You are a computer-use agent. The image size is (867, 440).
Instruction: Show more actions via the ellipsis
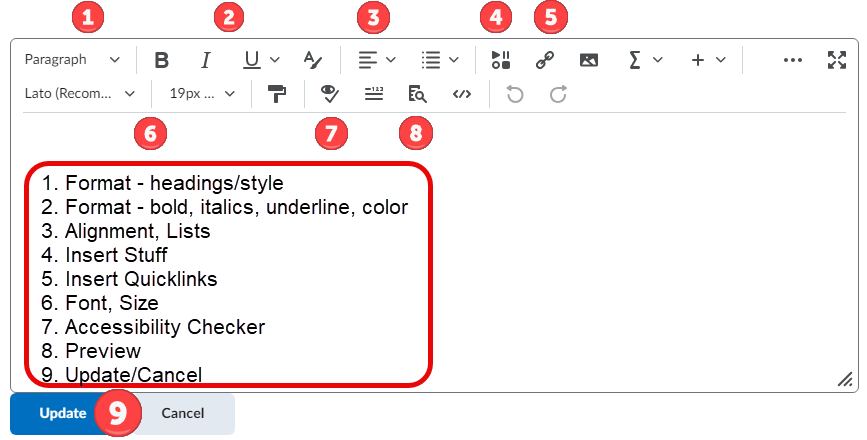(793, 60)
